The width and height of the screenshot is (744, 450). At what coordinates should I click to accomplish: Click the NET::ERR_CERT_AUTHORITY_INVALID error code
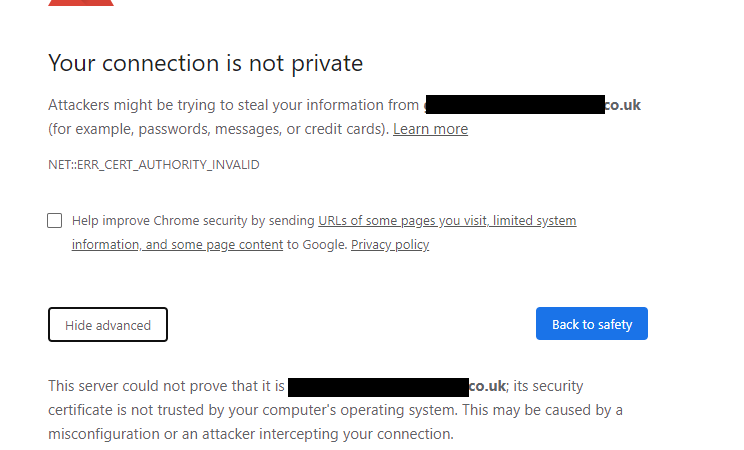154,165
